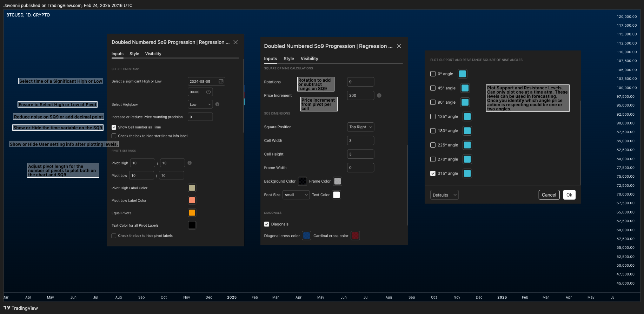Viewport: 644px width, 314px height.
Task: Open Text Color white swatch
Action: (336, 195)
